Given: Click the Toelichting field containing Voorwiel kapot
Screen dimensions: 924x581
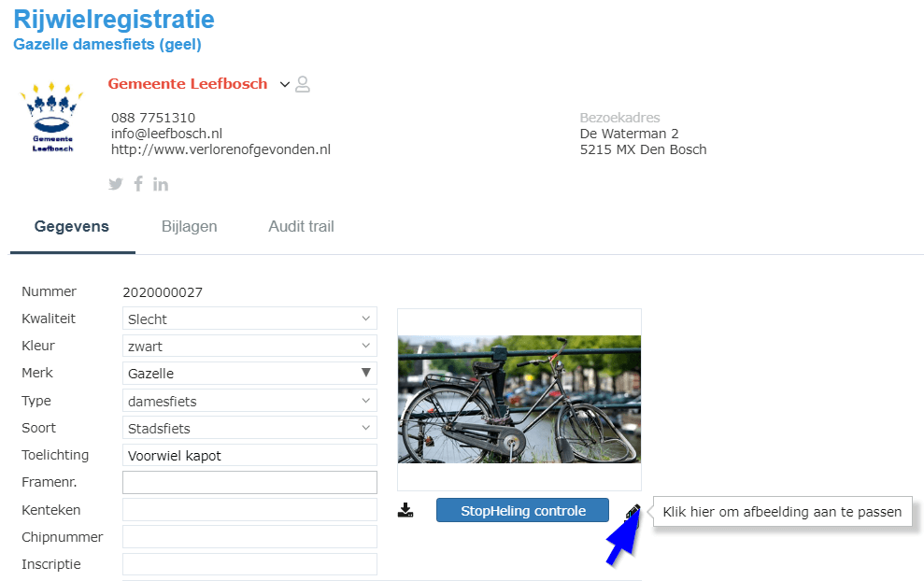Looking at the screenshot, I should click(x=249, y=456).
